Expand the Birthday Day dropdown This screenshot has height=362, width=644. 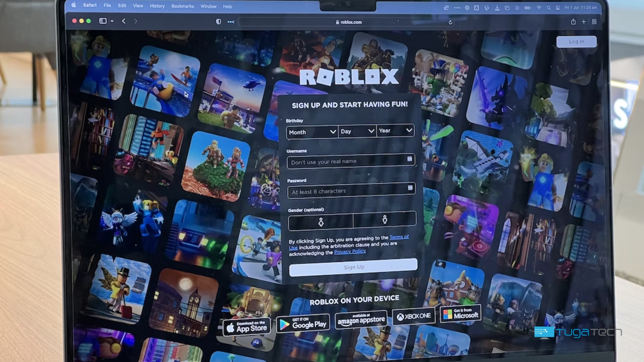pos(357,131)
